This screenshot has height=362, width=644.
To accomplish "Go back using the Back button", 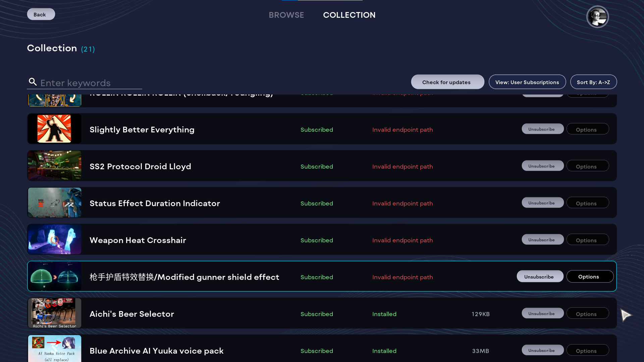I will 41,14.
